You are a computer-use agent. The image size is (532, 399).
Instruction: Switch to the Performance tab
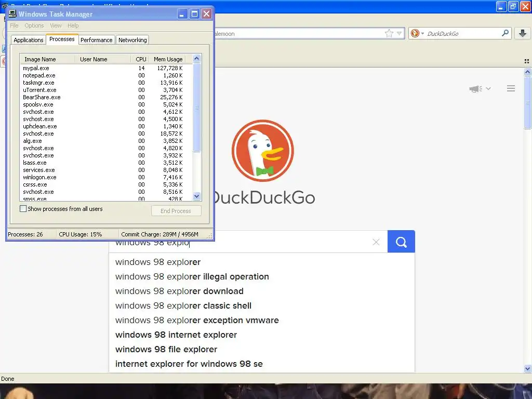click(96, 40)
